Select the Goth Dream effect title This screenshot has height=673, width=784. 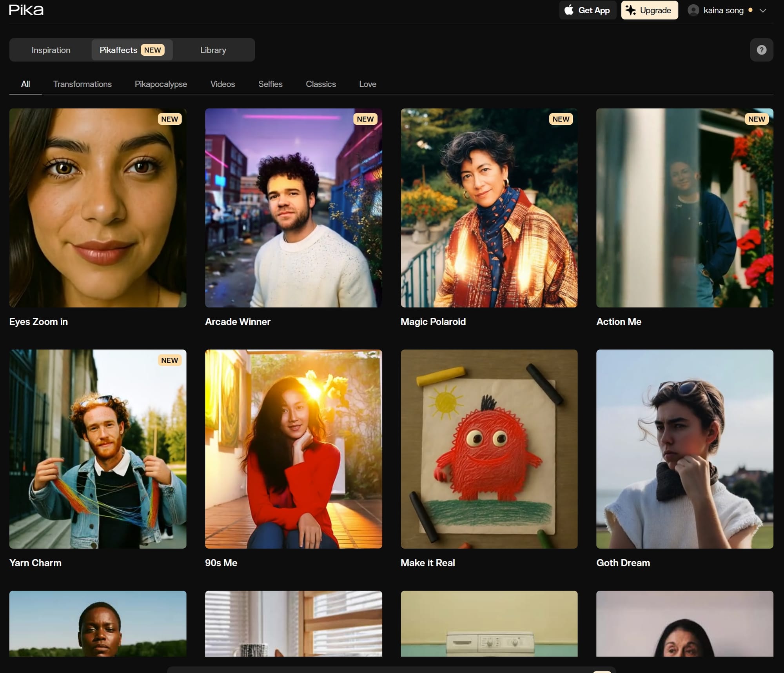coord(623,563)
